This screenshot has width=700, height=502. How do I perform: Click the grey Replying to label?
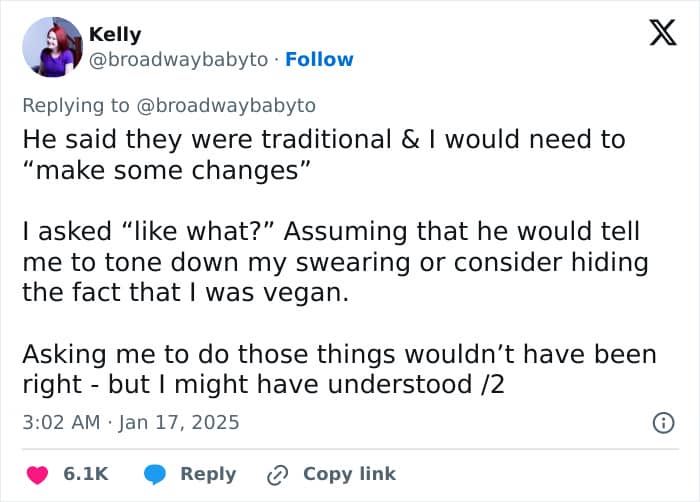pos(76,106)
